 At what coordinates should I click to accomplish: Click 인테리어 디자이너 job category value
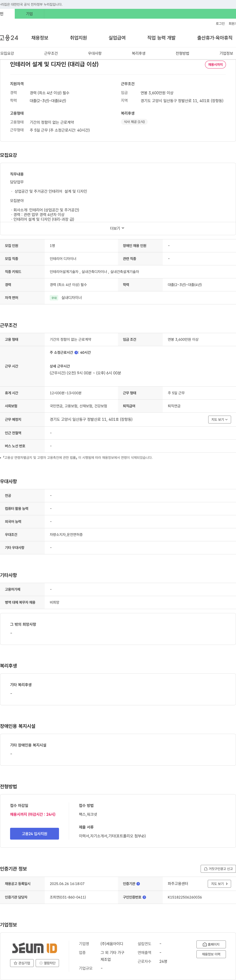[63, 259]
